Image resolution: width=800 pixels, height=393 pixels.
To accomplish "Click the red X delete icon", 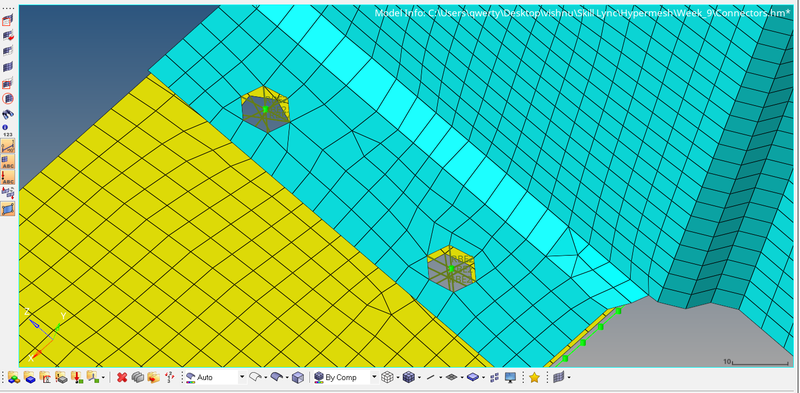I will [121, 378].
